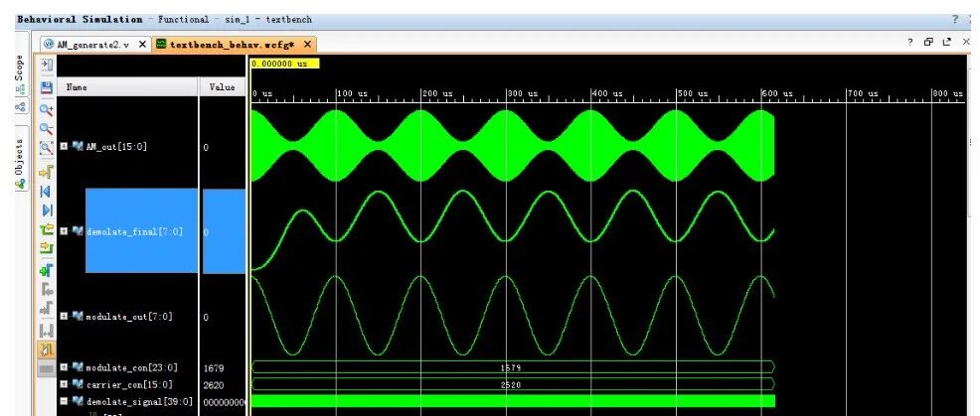Screen dimensions: 980x416
Task: Click the Swap Cursors icon
Action: click(x=47, y=330)
